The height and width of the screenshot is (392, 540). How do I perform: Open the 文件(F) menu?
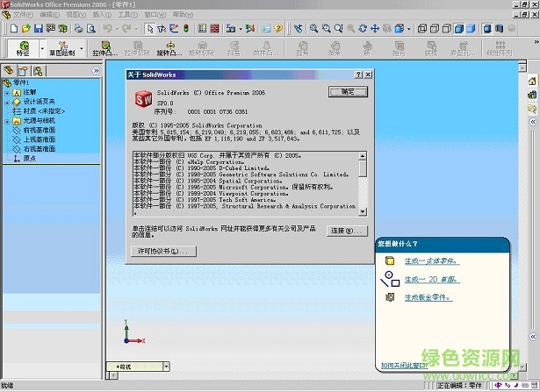click(23, 15)
